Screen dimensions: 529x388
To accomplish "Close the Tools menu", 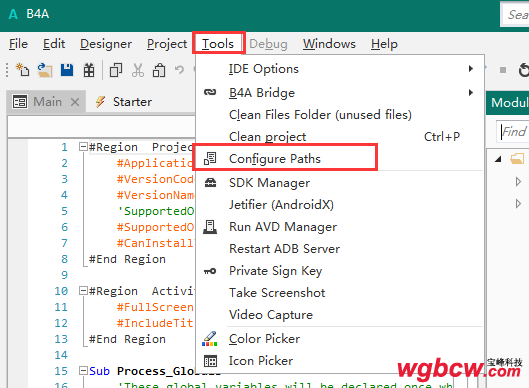I will [218, 44].
